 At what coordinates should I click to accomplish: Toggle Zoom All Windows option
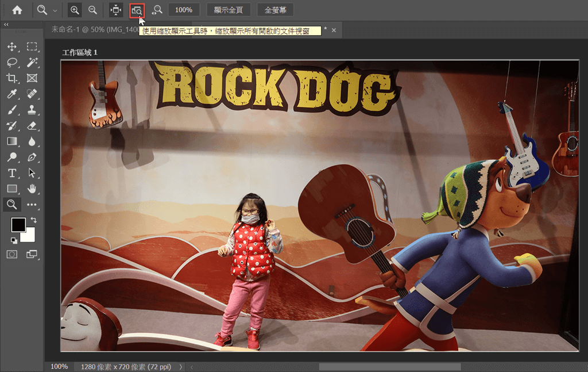(x=137, y=10)
